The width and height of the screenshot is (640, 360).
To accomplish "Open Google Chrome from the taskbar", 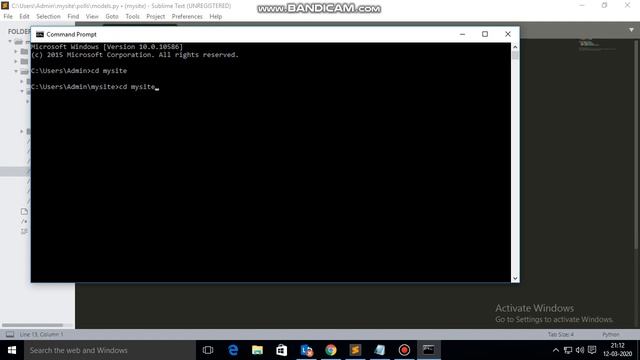I will pyautogui.click(x=331, y=350).
